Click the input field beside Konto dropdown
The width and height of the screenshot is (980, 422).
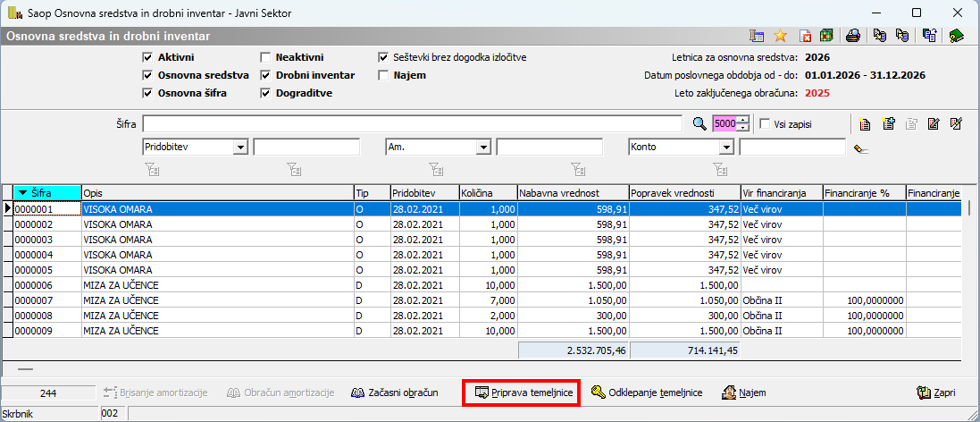click(792, 148)
